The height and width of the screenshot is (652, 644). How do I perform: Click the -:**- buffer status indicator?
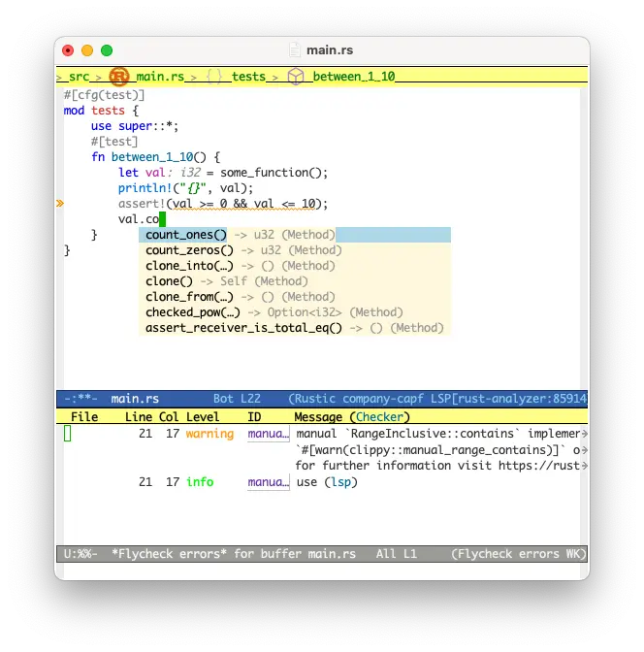pyautogui.click(x=81, y=399)
